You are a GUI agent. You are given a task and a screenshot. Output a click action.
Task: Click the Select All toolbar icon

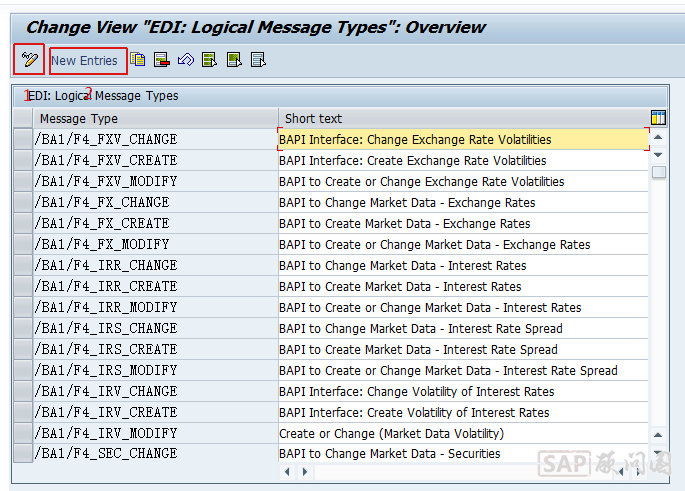pyautogui.click(x=209, y=60)
